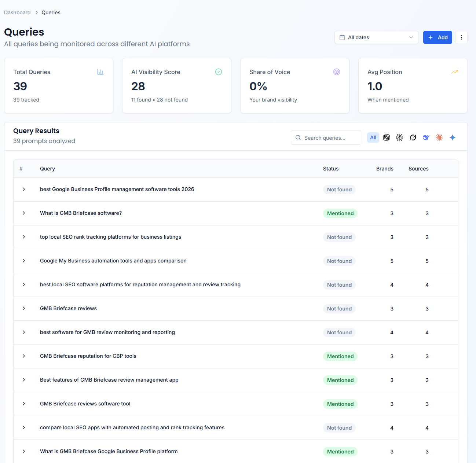Expand the 'best software for GMB review monitoring' row
The image size is (476, 463).
coord(24,332)
